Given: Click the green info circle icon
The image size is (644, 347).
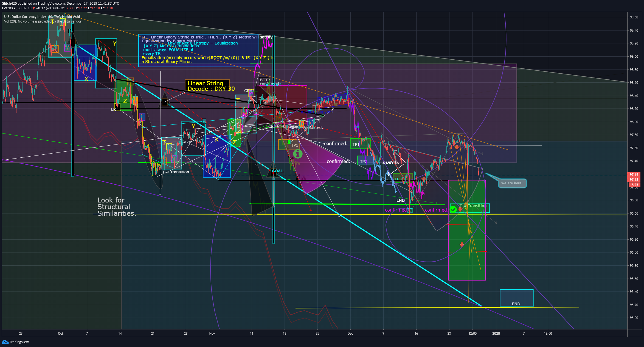Looking at the screenshot, I should tap(298, 154).
